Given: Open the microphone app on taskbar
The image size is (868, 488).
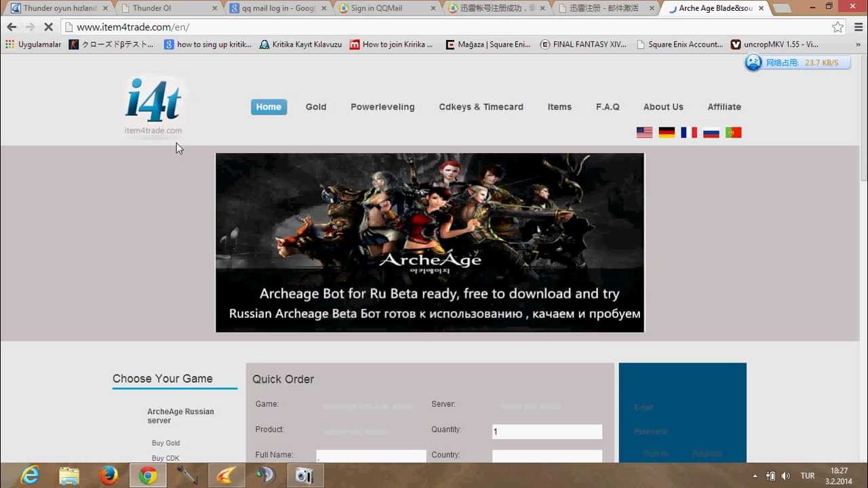Looking at the screenshot, I should (187, 476).
